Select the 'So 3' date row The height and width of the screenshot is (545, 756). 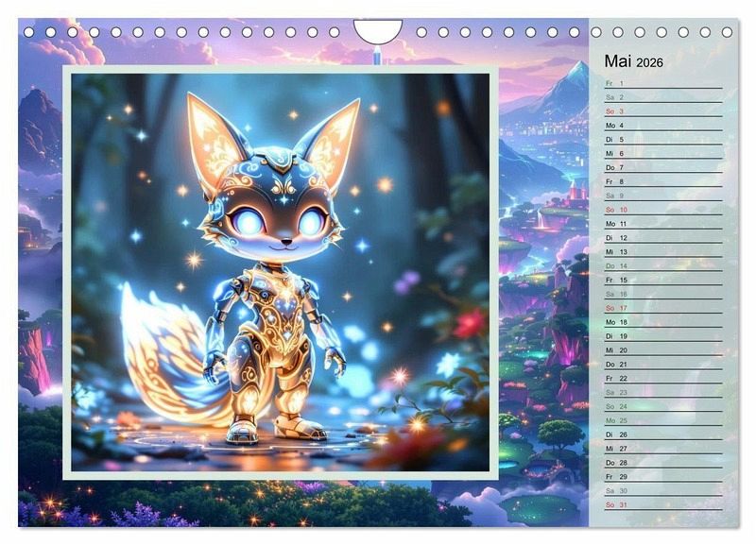tap(663, 111)
